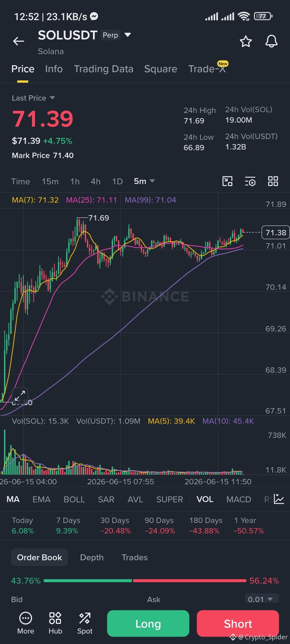The height and width of the screenshot is (644, 290).
Task: Select the Trades tab
Action: [x=135, y=557]
